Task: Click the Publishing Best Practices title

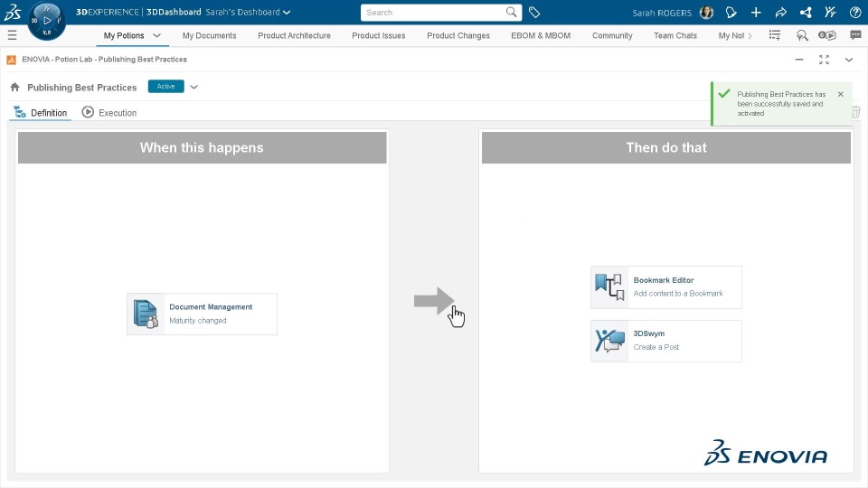Action: point(82,88)
